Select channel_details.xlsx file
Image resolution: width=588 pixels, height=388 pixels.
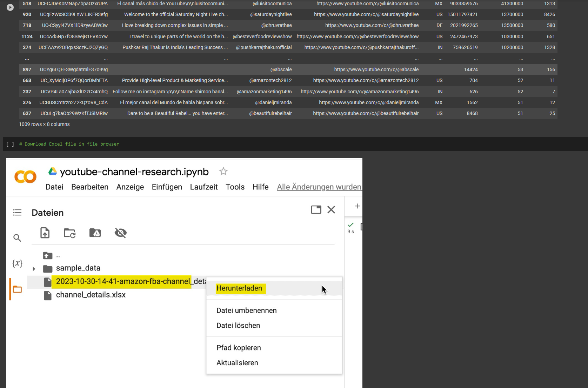pos(91,295)
